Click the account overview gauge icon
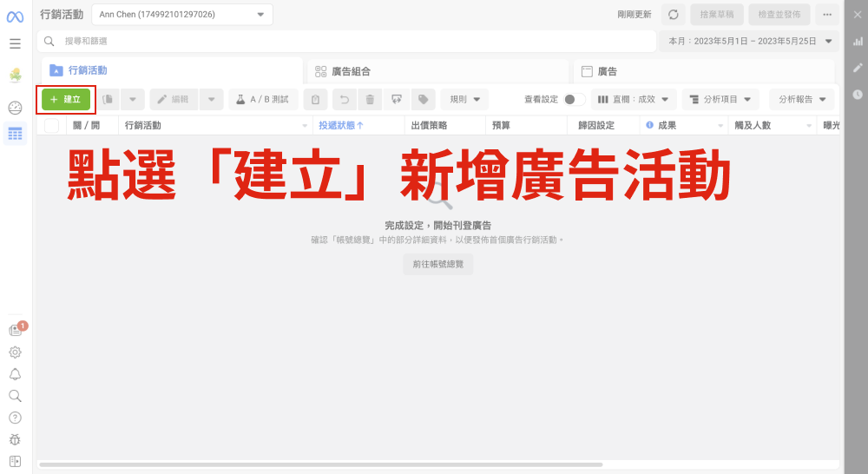The height and width of the screenshot is (474, 868). point(15,108)
